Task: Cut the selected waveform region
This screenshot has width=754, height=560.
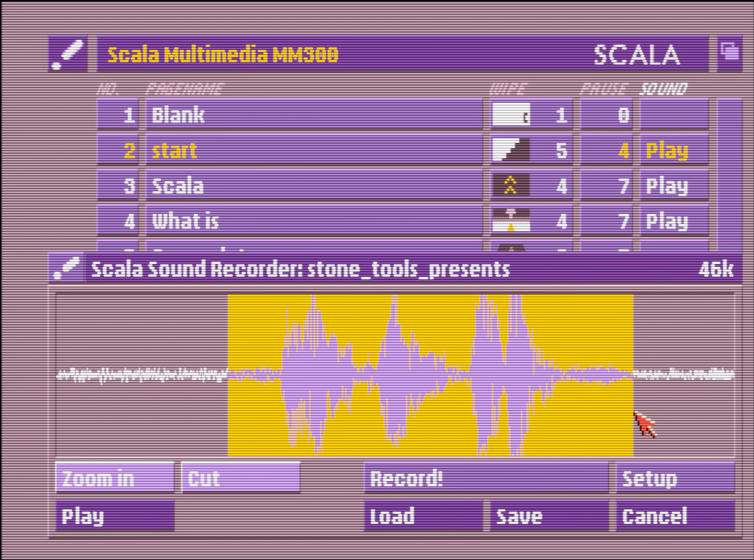Action: pos(240,478)
